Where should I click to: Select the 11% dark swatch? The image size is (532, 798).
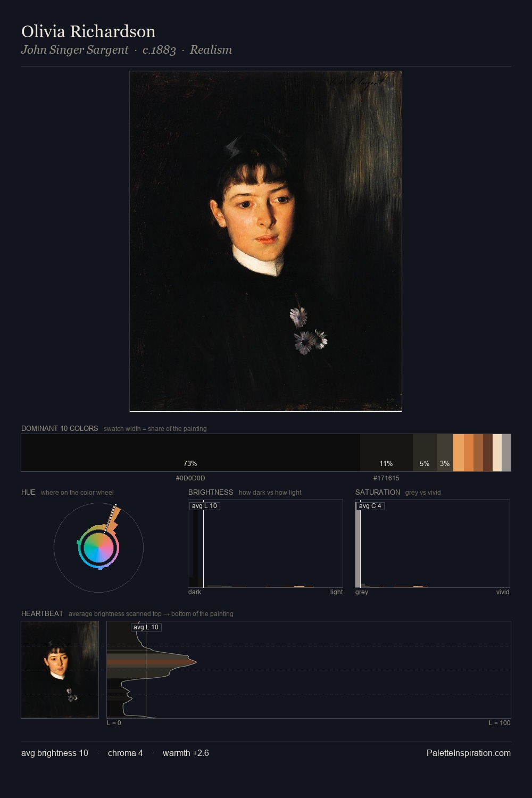[x=386, y=453]
